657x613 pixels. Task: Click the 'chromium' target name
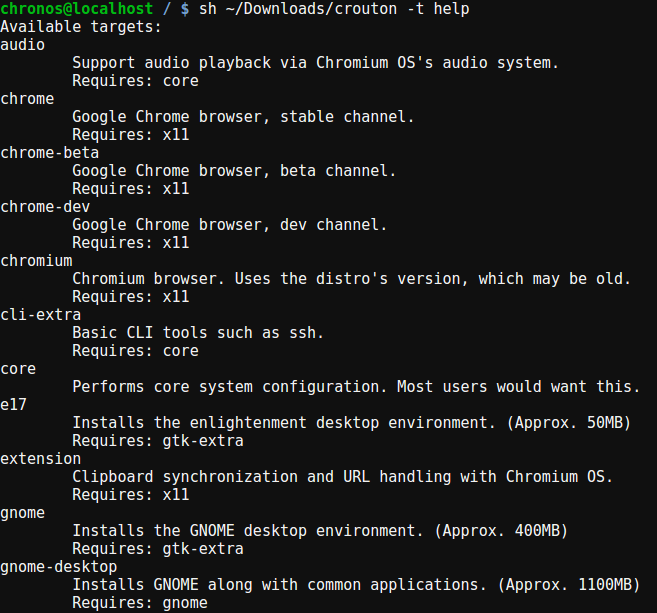tap(36, 261)
